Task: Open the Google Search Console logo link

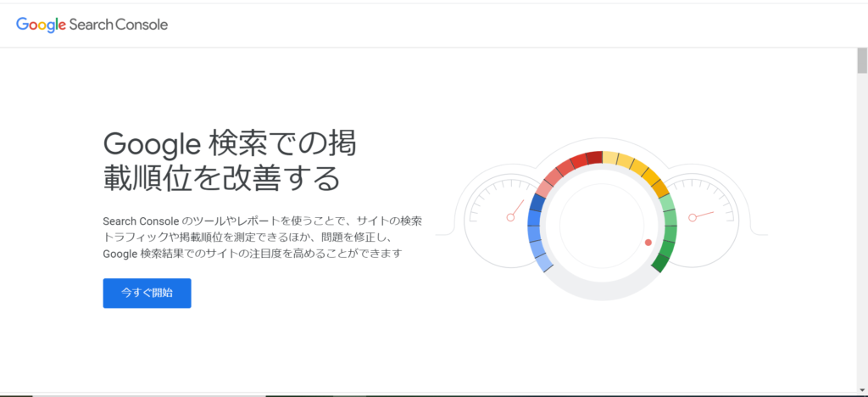Action: coord(92,25)
